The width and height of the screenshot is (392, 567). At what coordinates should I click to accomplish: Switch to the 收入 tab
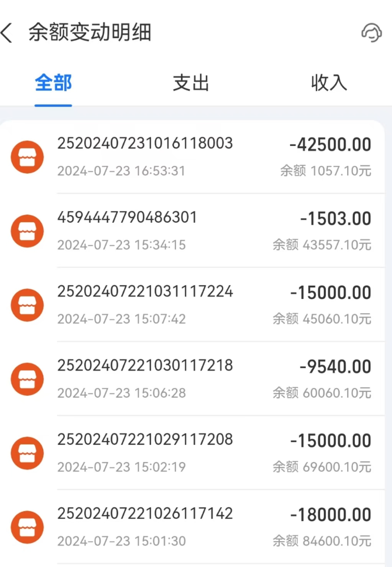(x=329, y=83)
